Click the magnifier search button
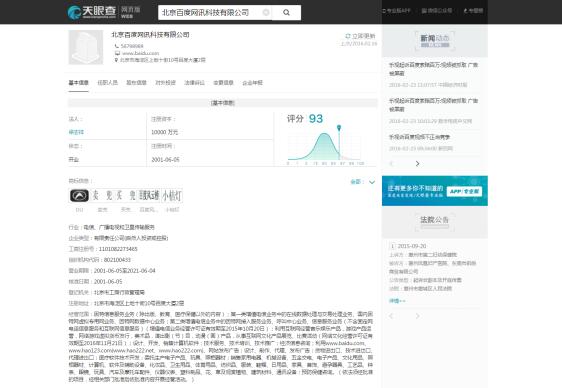 coord(286,13)
